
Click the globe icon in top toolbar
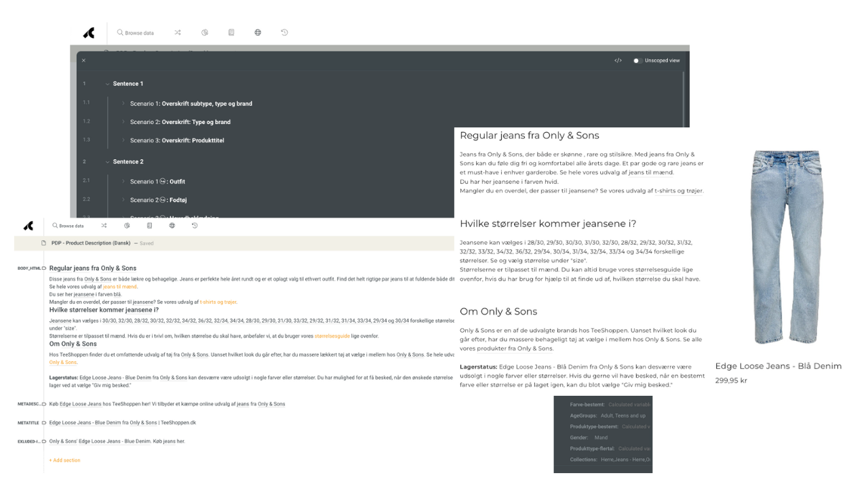[x=258, y=33]
